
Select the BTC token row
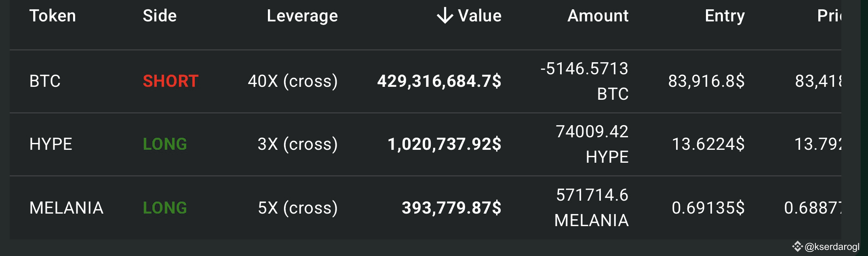pos(426,81)
